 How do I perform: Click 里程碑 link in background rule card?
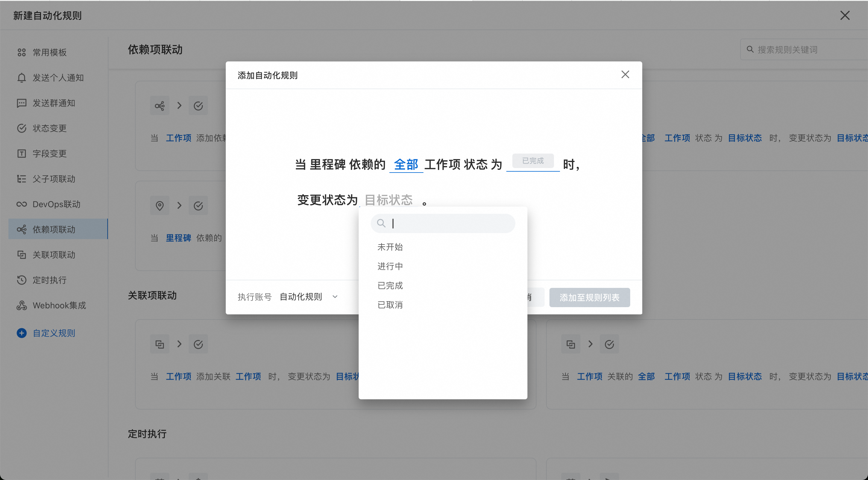pyautogui.click(x=178, y=238)
